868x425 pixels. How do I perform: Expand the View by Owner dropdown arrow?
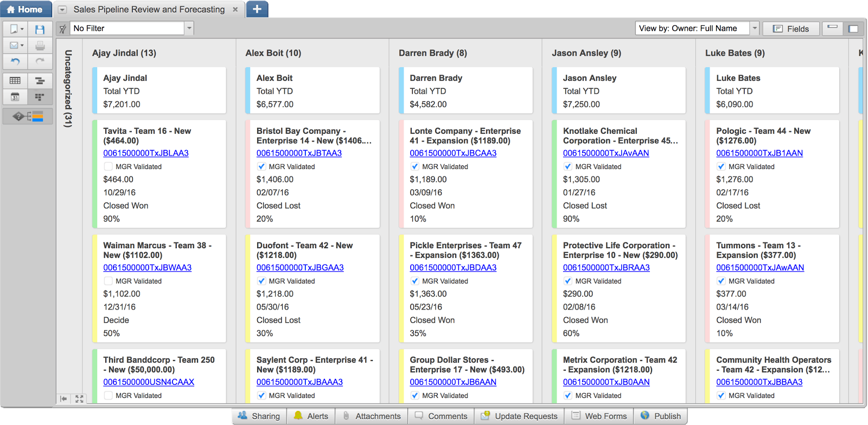click(754, 28)
